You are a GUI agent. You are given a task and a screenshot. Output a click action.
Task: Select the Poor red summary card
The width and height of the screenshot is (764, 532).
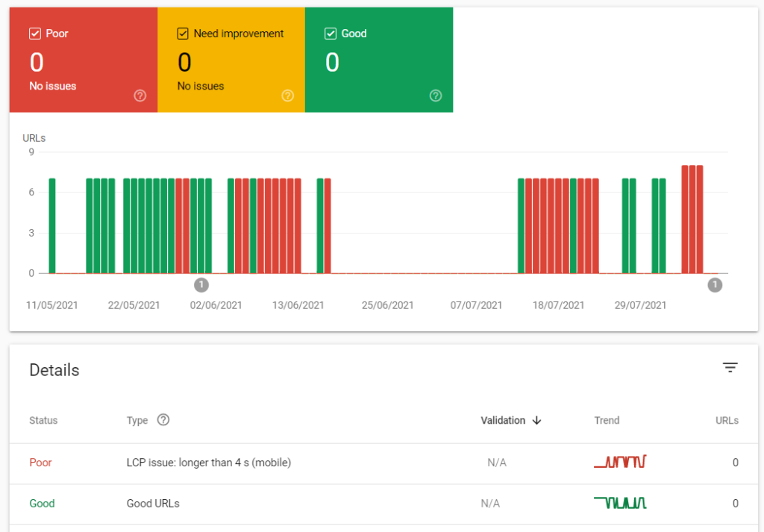(x=84, y=60)
